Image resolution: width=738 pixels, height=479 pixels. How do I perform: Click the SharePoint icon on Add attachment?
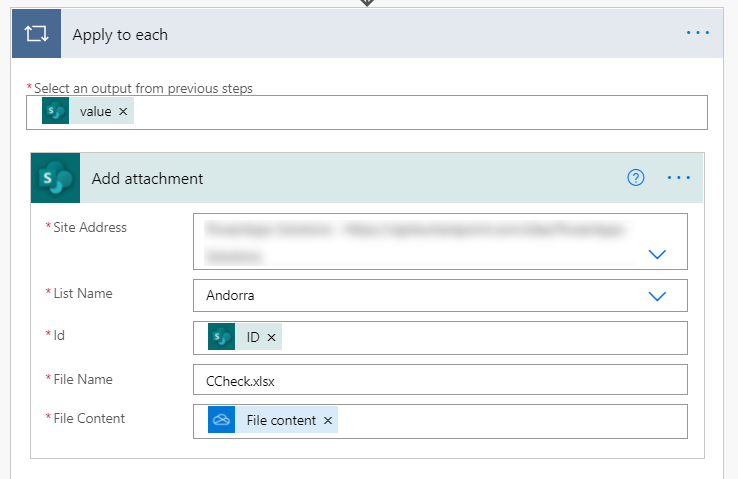tap(55, 178)
